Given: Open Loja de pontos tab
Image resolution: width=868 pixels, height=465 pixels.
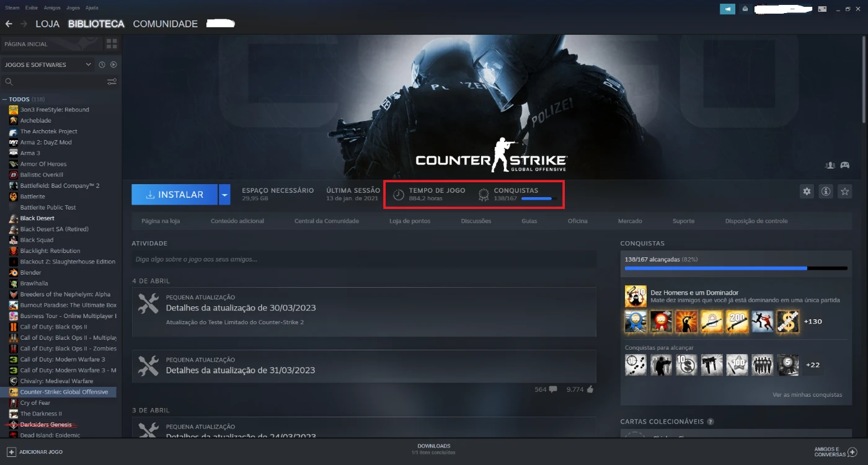Looking at the screenshot, I should tap(410, 221).
